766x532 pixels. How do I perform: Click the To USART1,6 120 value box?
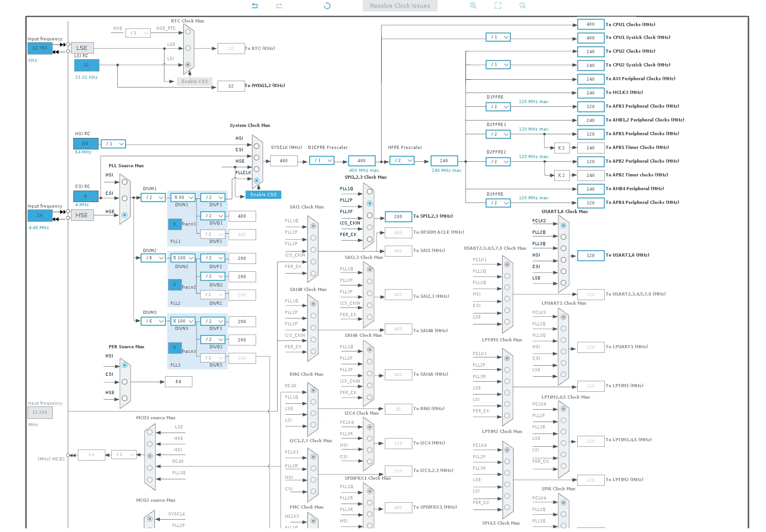[x=591, y=256]
